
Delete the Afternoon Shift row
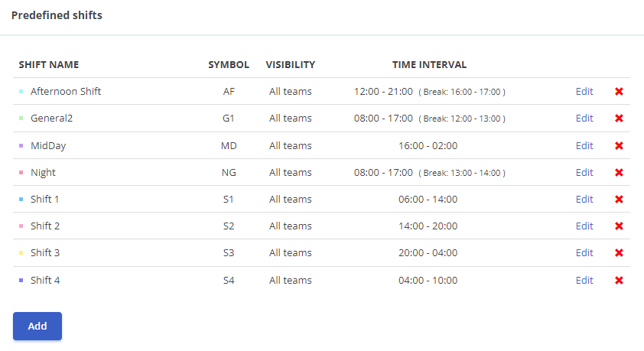pyautogui.click(x=619, y=92)
